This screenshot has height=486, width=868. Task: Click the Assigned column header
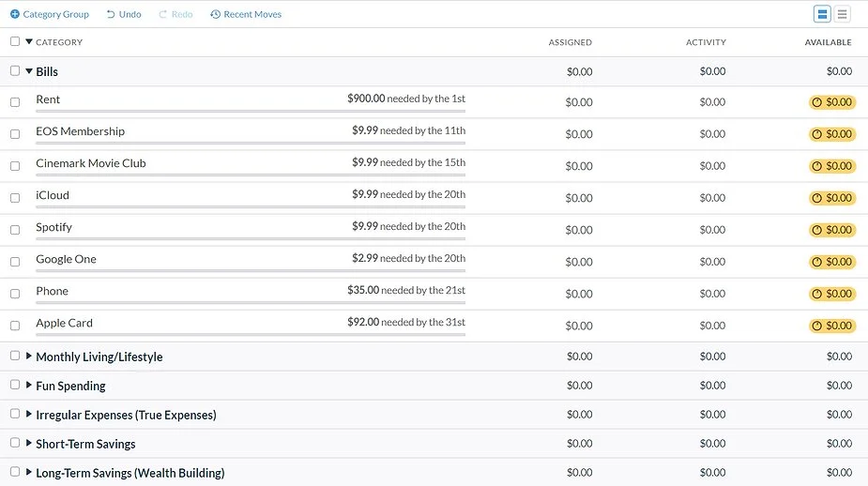[570, 42]
